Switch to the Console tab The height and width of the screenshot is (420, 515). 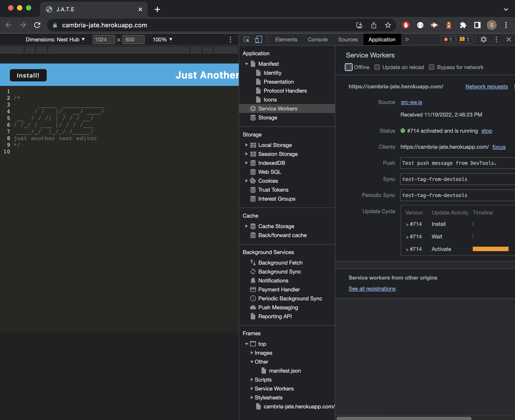tap(317, 39)
